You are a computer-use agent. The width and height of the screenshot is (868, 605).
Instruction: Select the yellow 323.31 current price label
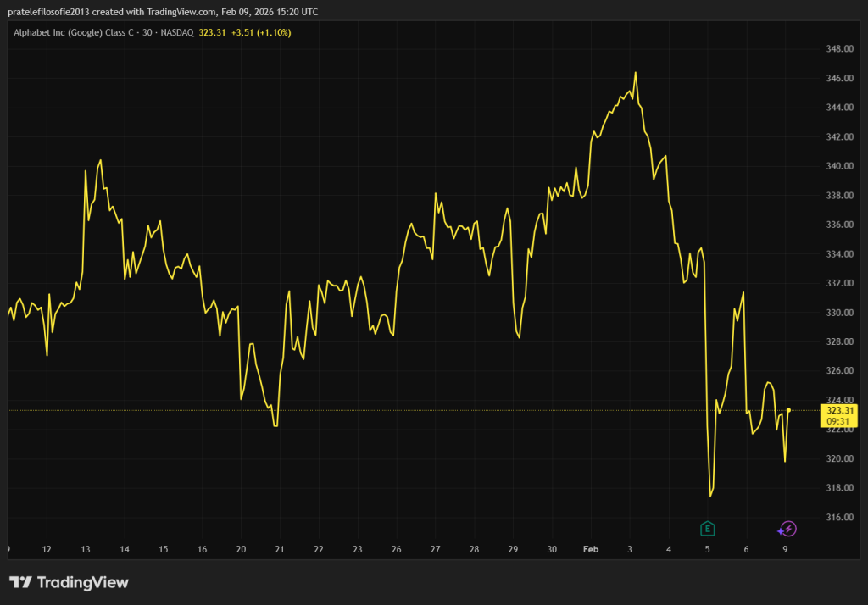coord(837,410)
